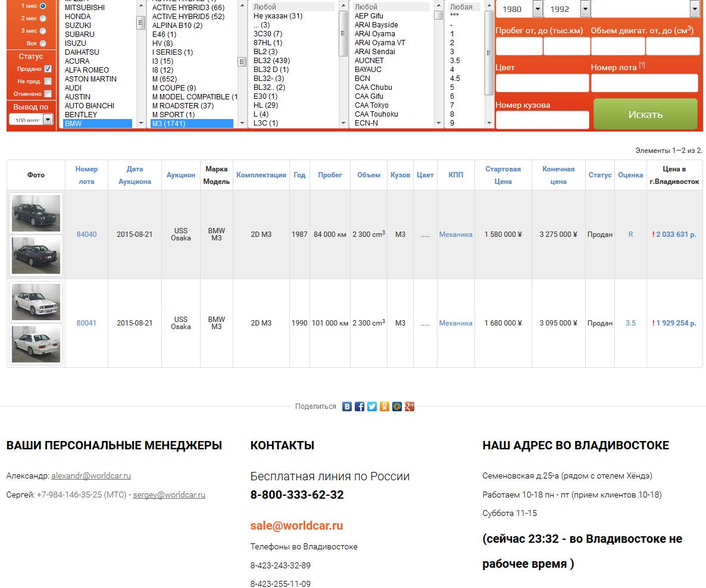The width and height of the screenshot is (706, 588).
Task: Select ARAI Bayside in auction list
Action: 376,25
